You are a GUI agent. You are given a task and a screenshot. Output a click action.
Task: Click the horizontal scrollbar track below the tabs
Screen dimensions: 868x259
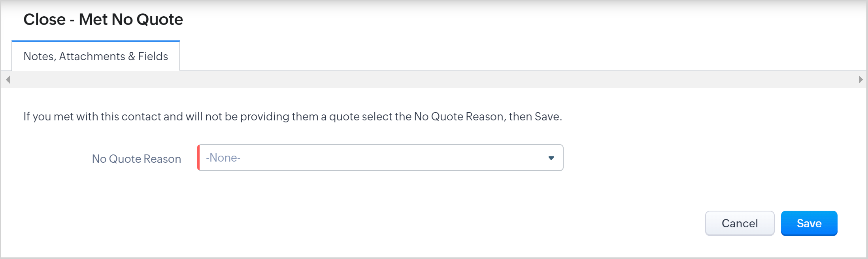(434, 80)
